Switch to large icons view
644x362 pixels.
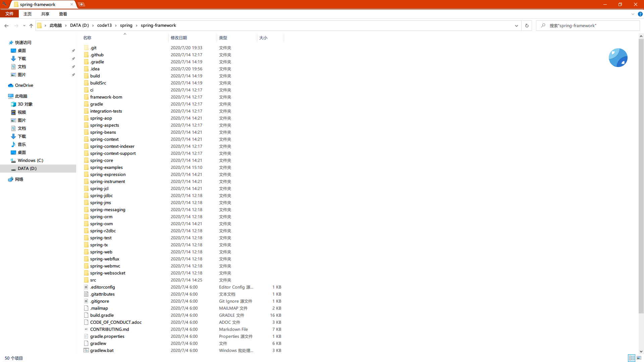click(639, 358)
